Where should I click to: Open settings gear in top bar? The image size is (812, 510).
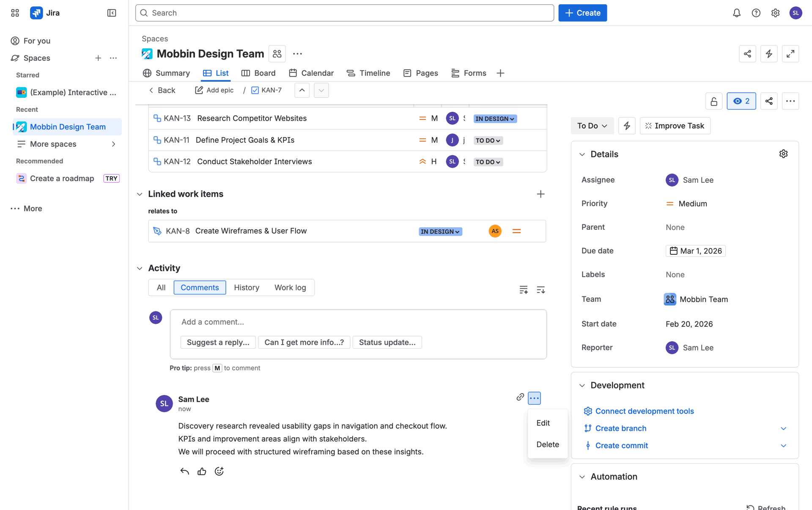click(775, 13)
